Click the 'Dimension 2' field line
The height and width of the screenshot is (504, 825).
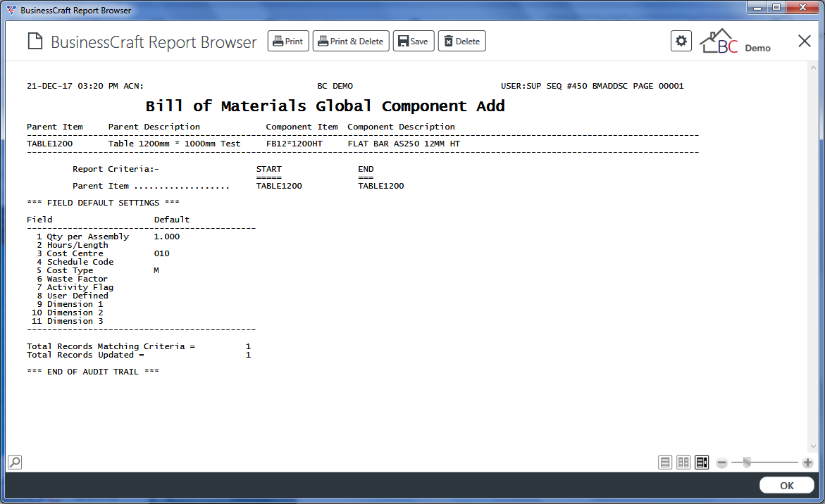(x=68, y=312)
